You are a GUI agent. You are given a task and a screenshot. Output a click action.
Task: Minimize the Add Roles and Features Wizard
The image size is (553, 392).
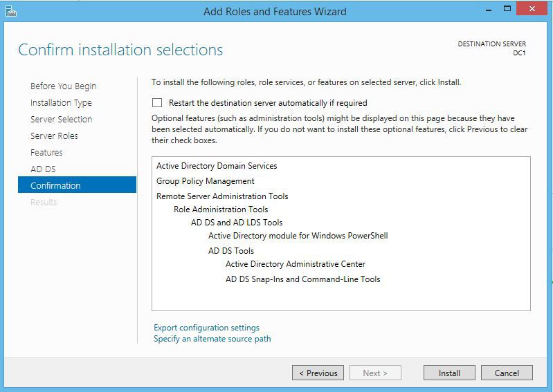(489, 10)
